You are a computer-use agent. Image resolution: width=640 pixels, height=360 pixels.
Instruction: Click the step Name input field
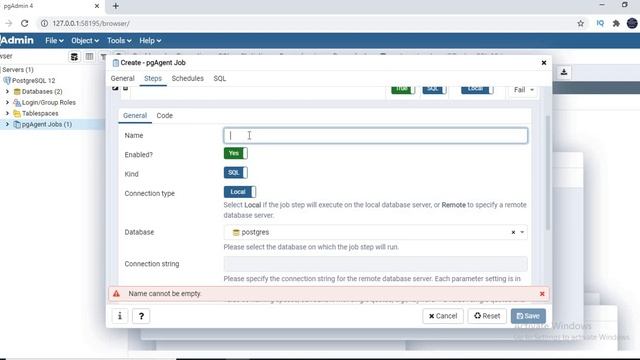(375, 136)
